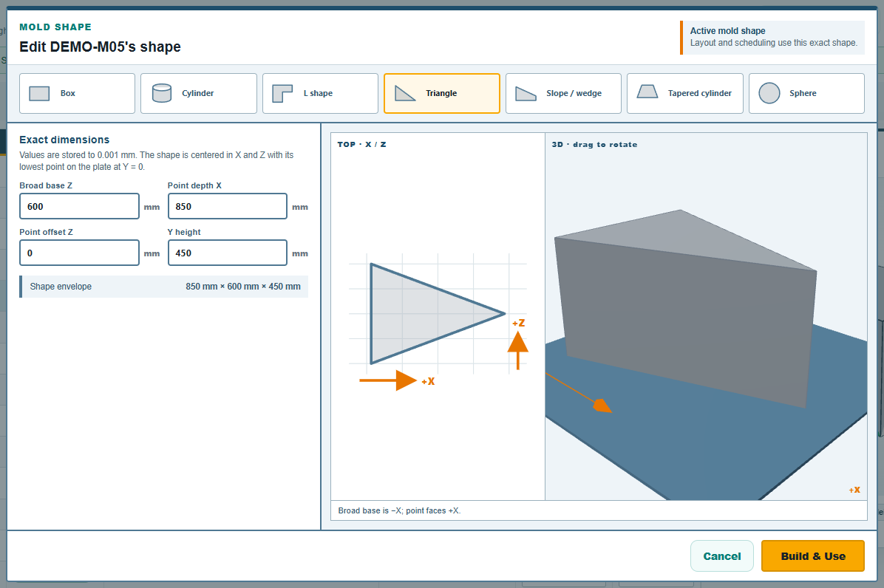Click the 'Shape envelope' label
The width and height of the screenshot is (884, 588).
61,287
